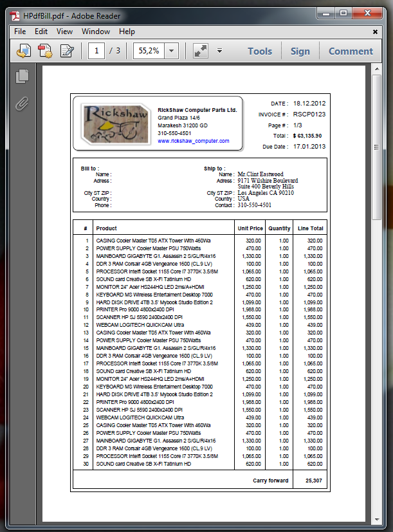
Task: Click the due date 17.01.2013
Action: 309,147
